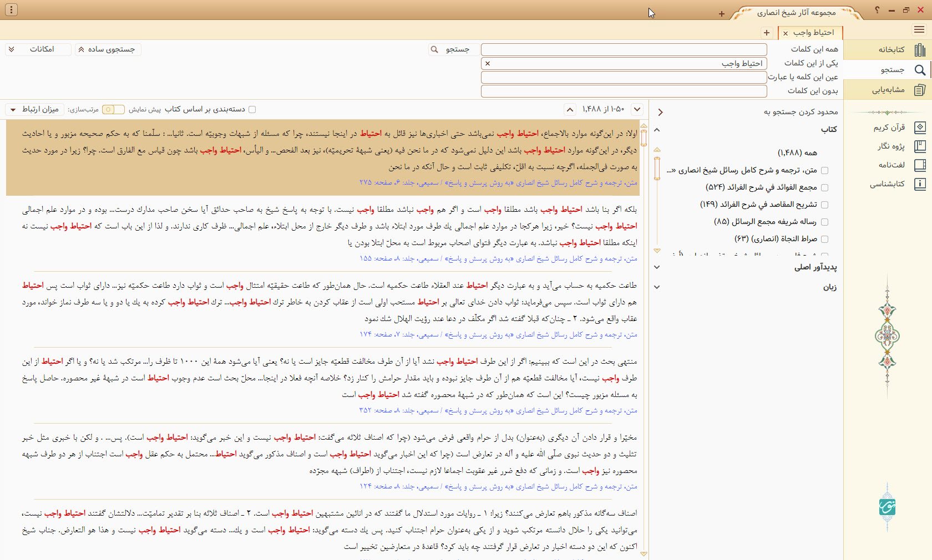The width and height of the screenshot is (932, 560).
Task: Open مشابه‌یابی menu item in sidebar
Action: click(x=888, y=90)
